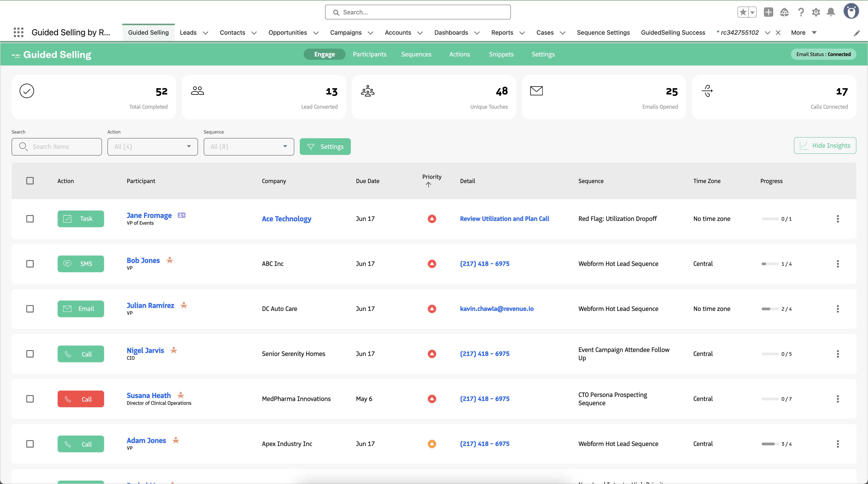Click the Hide Insights button

coord(825,145)
